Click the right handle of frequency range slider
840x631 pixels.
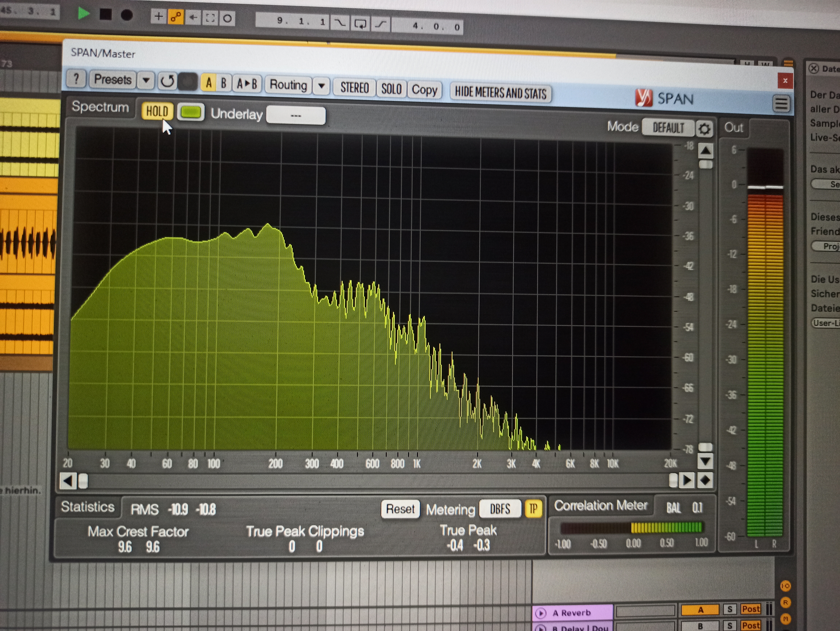point(673,481)
